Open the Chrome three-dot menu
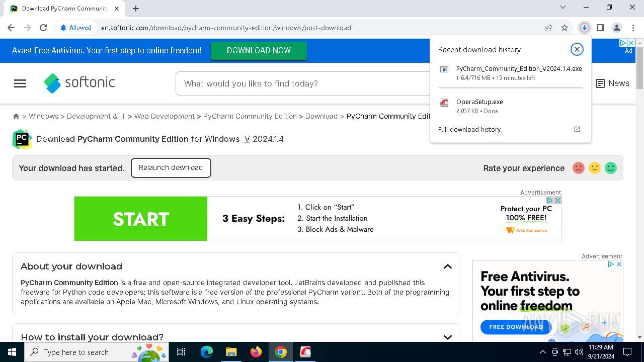 632,28
